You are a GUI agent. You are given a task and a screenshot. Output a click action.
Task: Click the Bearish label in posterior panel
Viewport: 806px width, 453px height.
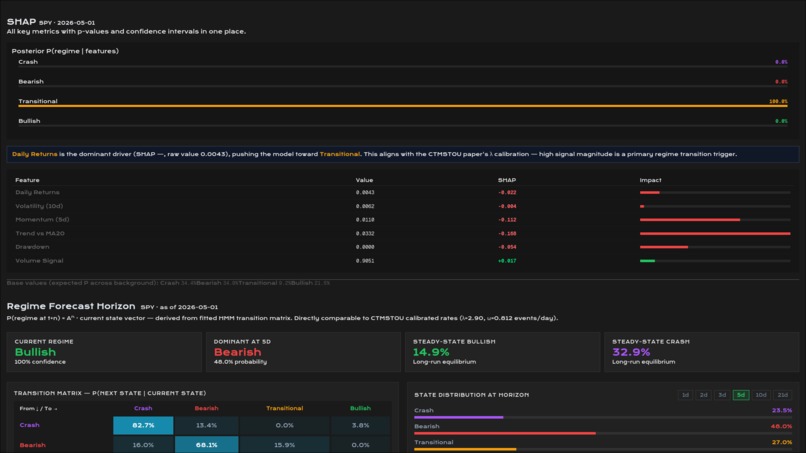[31, 82]
